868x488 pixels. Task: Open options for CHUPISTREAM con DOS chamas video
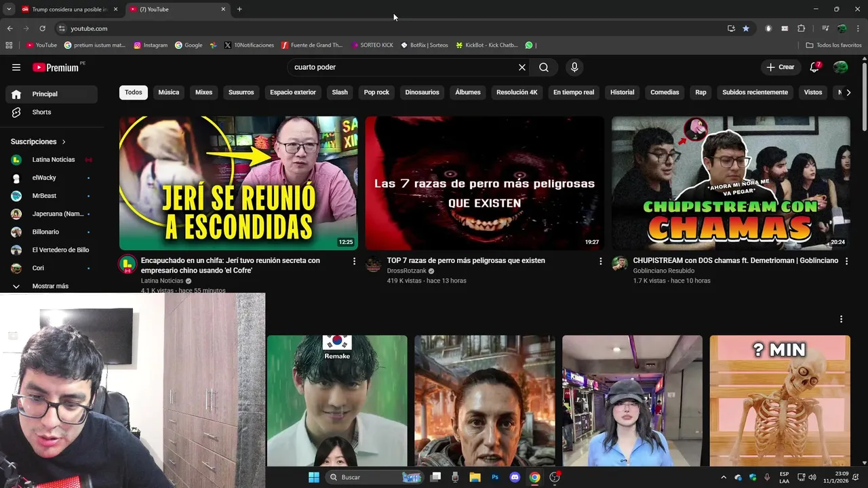tap(846, 261)
